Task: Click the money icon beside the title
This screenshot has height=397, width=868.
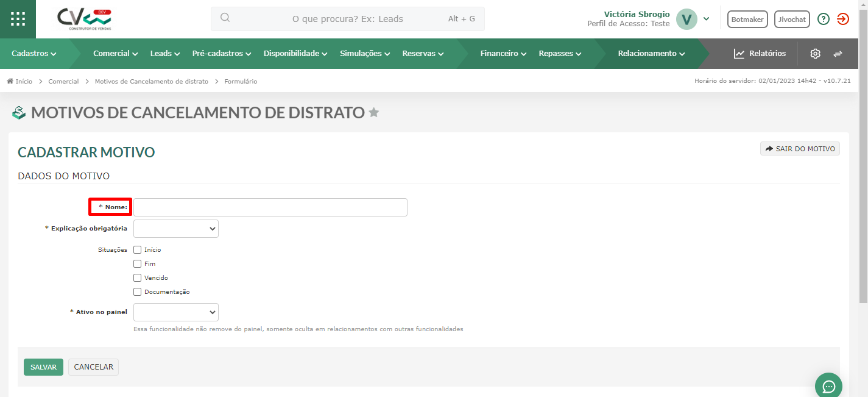Action: pos(19,112)
